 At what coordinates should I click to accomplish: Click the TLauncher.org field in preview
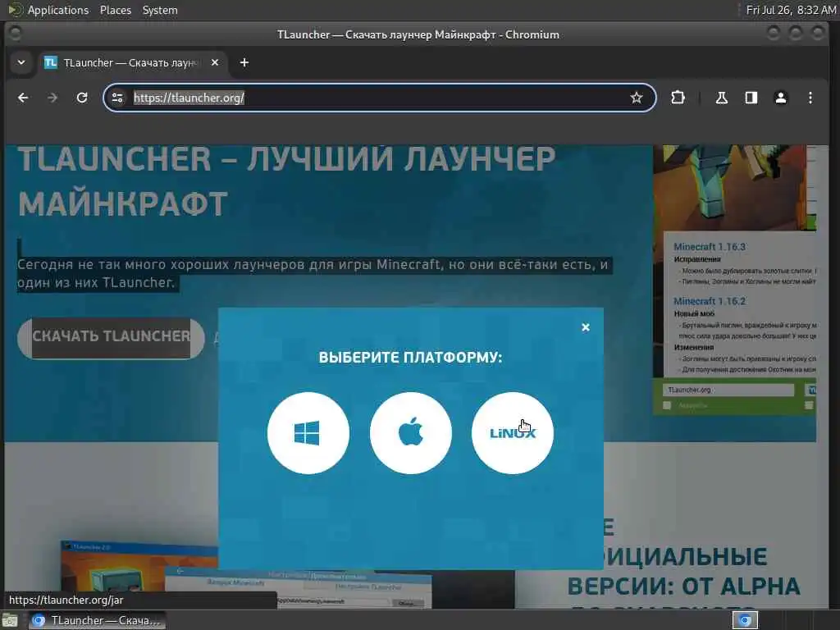[728, 390]
